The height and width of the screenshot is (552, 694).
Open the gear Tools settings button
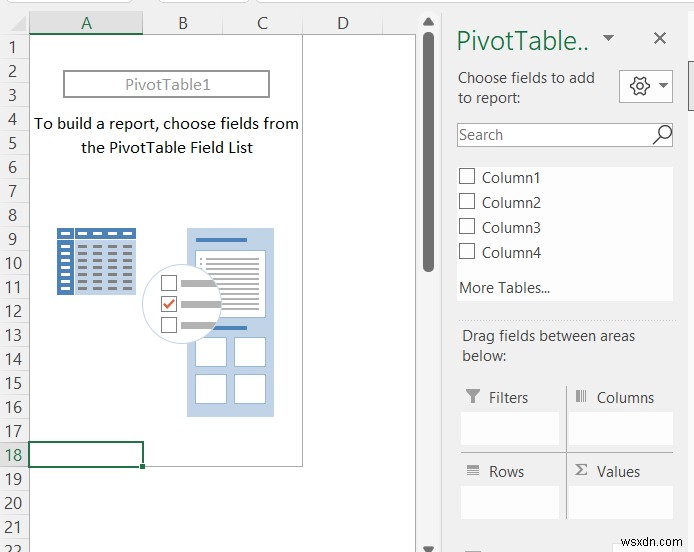[x=639, y=87]
